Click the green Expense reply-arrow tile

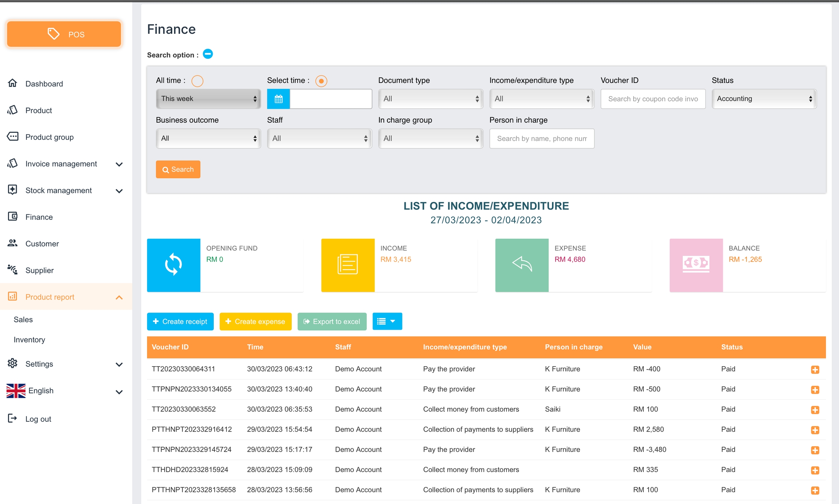click(522, 265)
